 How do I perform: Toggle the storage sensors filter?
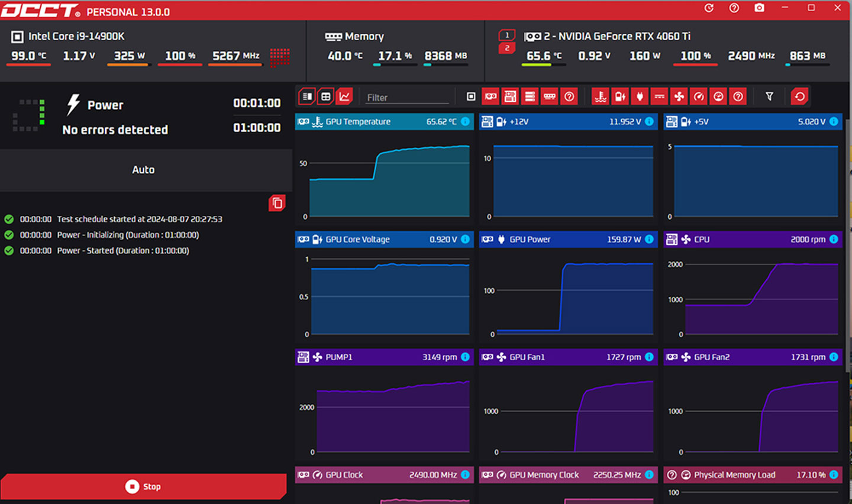point(530,96)
